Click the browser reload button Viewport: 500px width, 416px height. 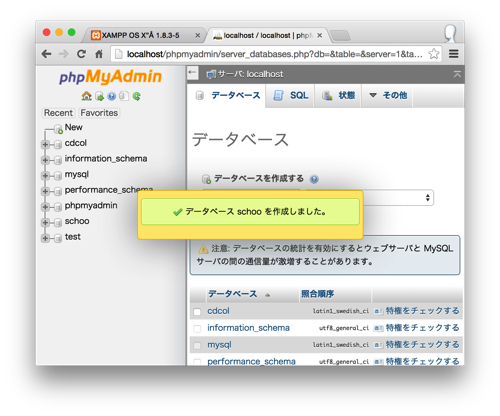click(x=81, y=54)
